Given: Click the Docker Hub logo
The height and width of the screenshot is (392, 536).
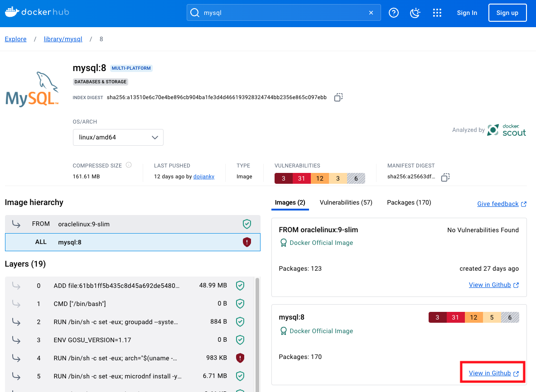Looking at the screenshot, I should [x=37, y=12].
